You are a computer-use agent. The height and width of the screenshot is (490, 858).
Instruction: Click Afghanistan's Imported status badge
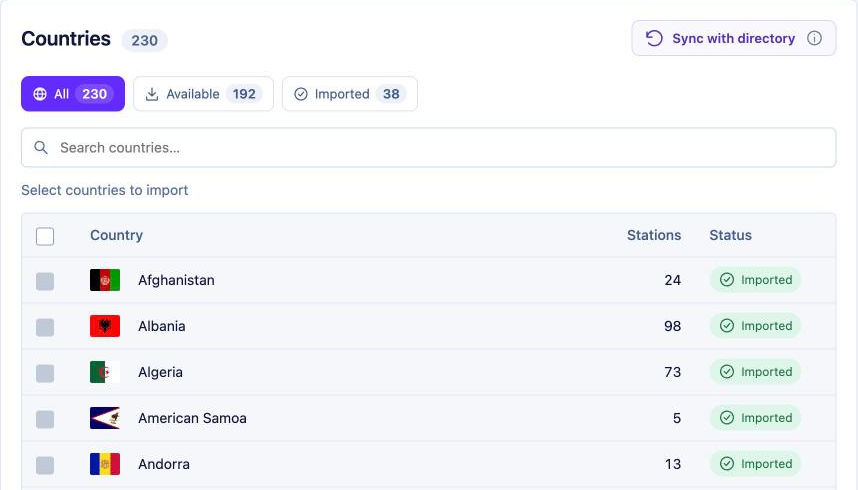(756, 280)
